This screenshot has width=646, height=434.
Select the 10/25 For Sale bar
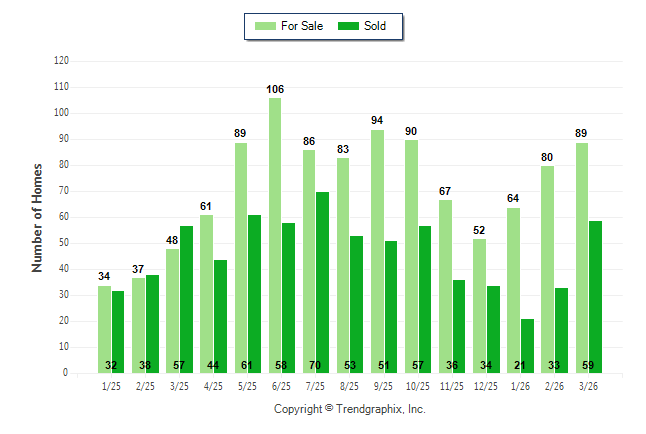pos(412,256)
